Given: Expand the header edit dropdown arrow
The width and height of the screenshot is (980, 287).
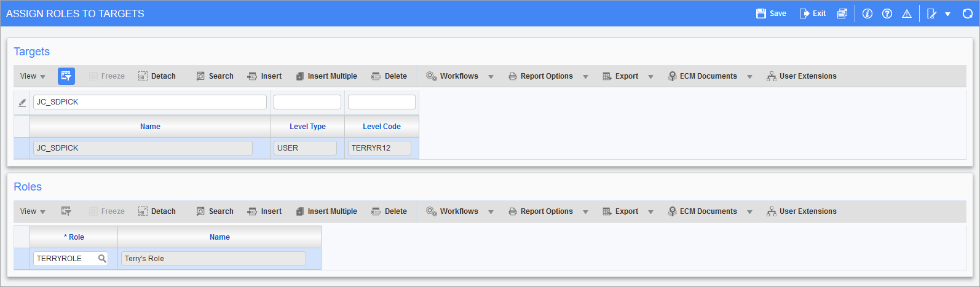Looking at the screenshot, I should (947, 14).
